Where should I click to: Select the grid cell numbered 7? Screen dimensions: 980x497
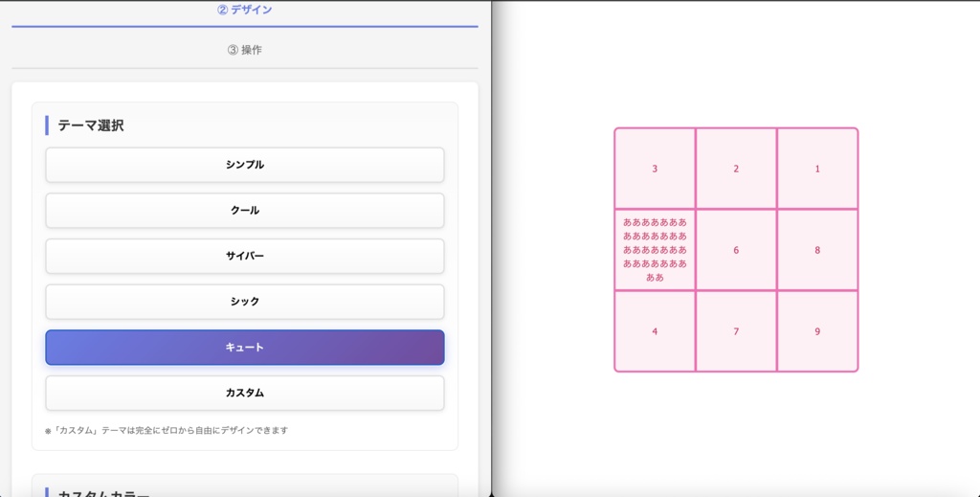(736, 331)
